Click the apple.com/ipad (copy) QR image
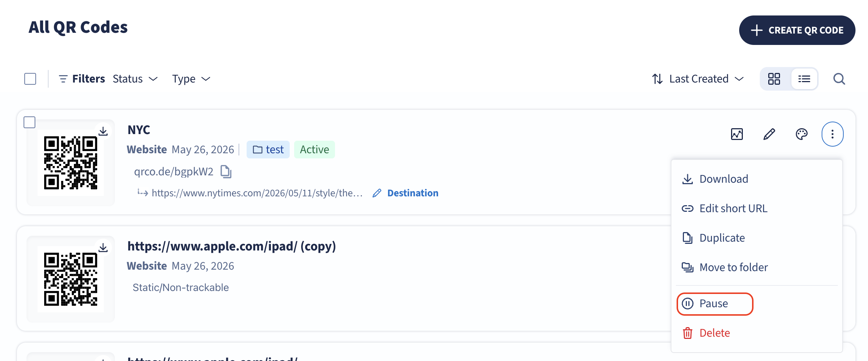The image size is (868, 361). (x=71, y=279)
